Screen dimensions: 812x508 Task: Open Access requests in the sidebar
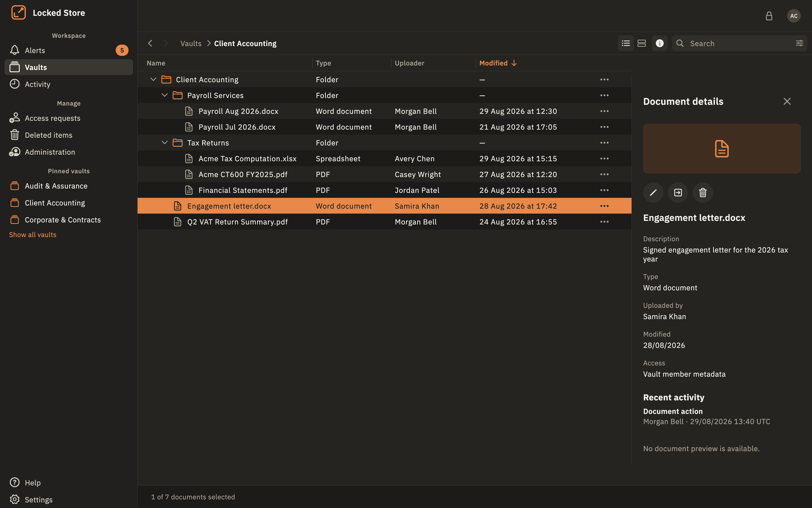(69, 118)
